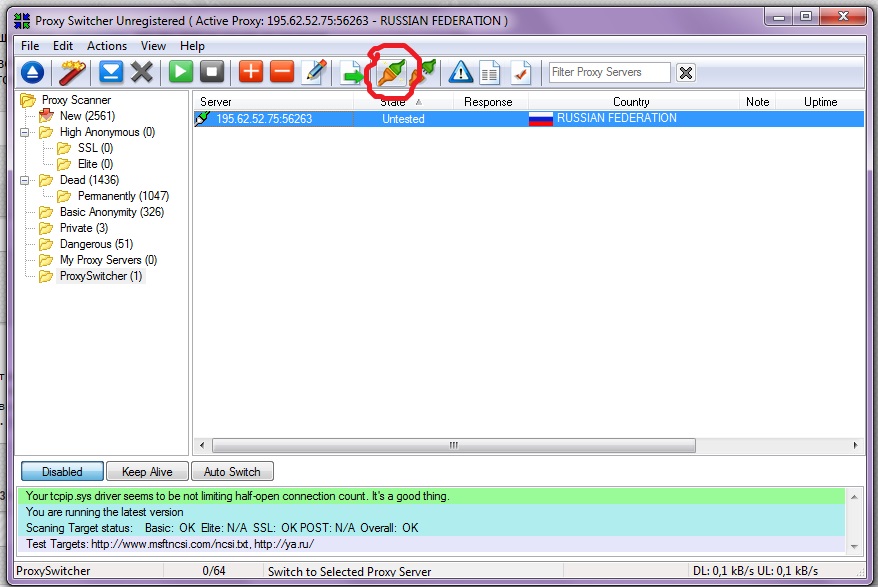Open the Edit menu
Image resolution: width=878 pixels, height=587 pixels.
pyautogui.click(x=63, y=46)
